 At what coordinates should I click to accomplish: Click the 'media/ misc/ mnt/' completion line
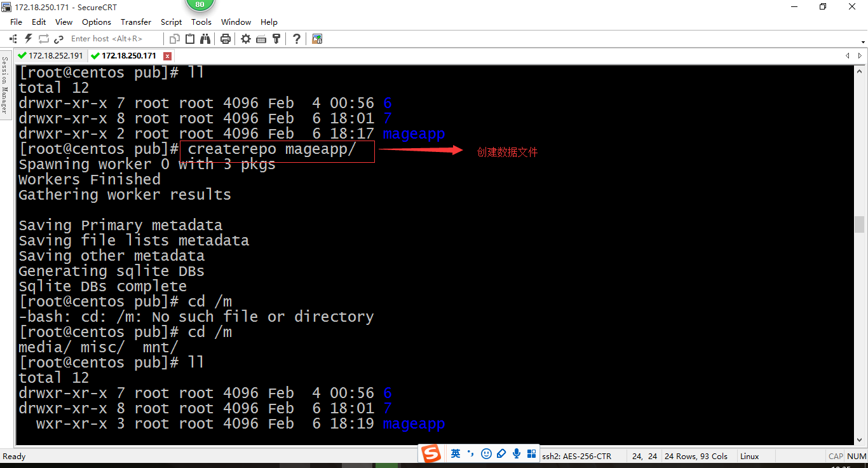tap(98, 348)
